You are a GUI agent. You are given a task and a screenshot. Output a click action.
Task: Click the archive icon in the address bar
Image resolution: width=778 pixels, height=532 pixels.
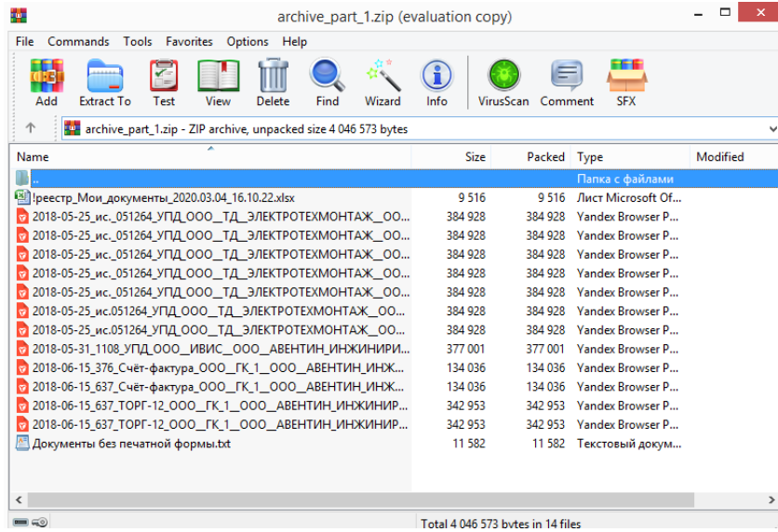[x=72, y=128]
